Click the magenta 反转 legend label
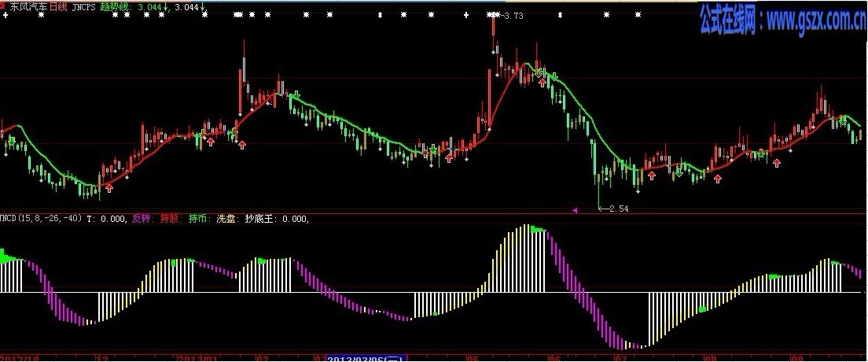 (x=143, y=219)
